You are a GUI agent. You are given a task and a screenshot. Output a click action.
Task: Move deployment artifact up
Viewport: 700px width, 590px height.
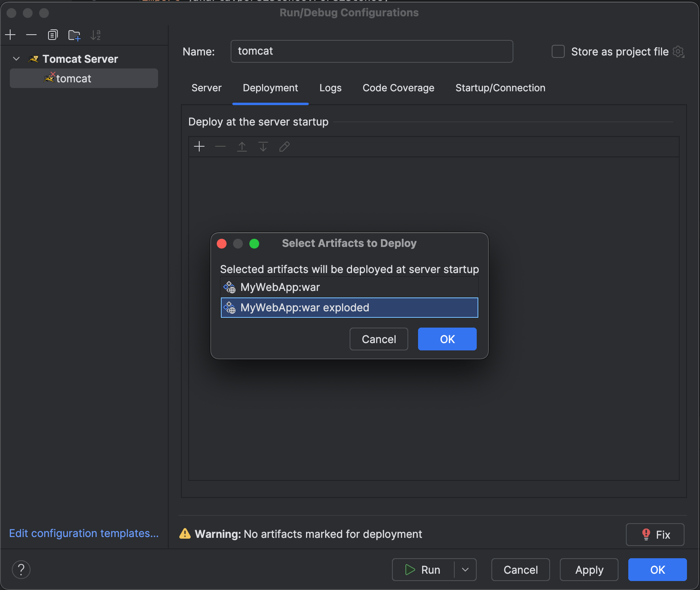click(242, 146)
